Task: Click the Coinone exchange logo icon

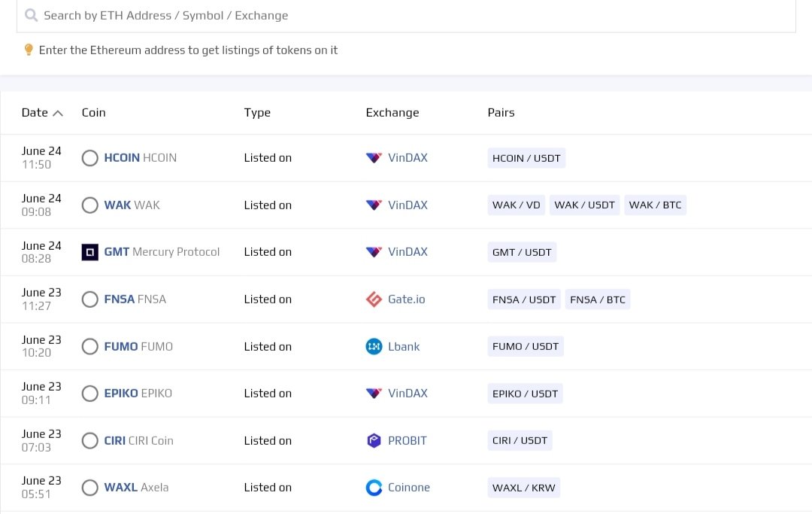Action: click(x=374, y=488)
